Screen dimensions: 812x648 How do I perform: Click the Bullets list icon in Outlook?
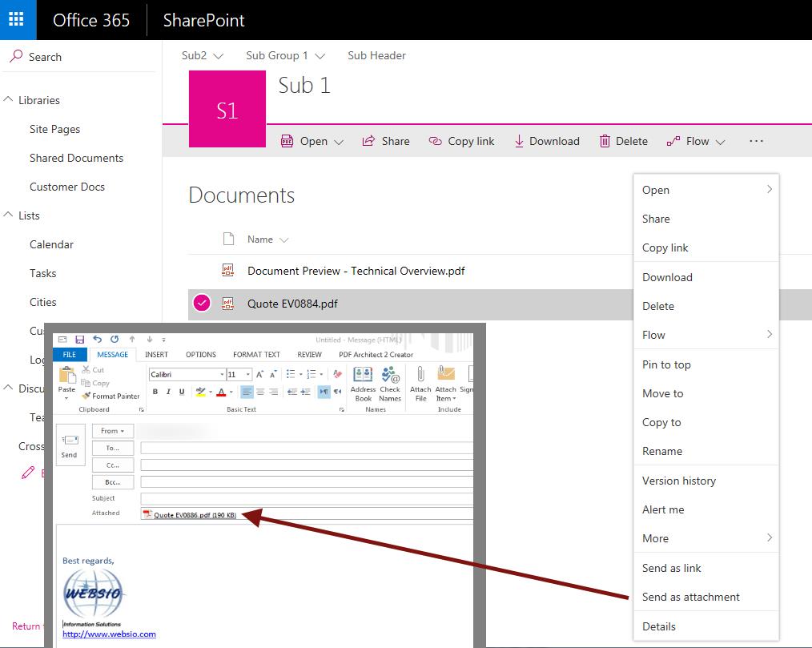point(291,374)
